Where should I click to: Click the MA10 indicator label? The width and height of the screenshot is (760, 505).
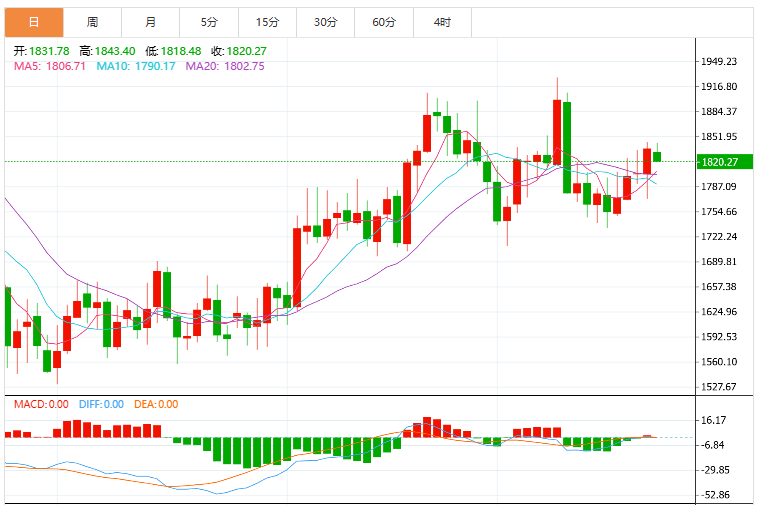136,66
